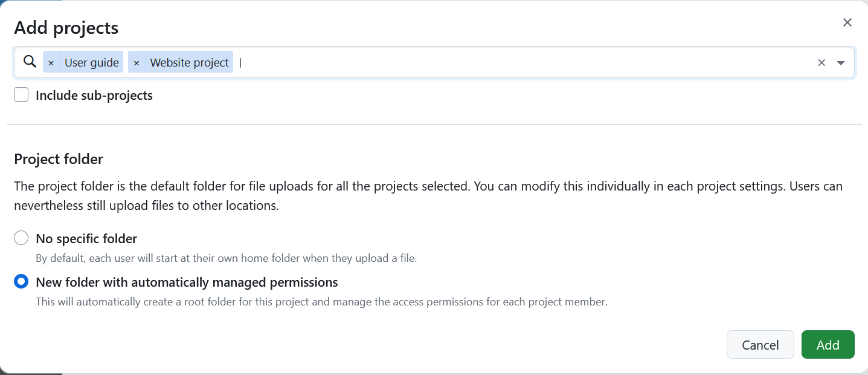The width and height of the screenshot is (868, 375).
Task: Click the Add projects dialog title
Action: click(x=66, y=27)
